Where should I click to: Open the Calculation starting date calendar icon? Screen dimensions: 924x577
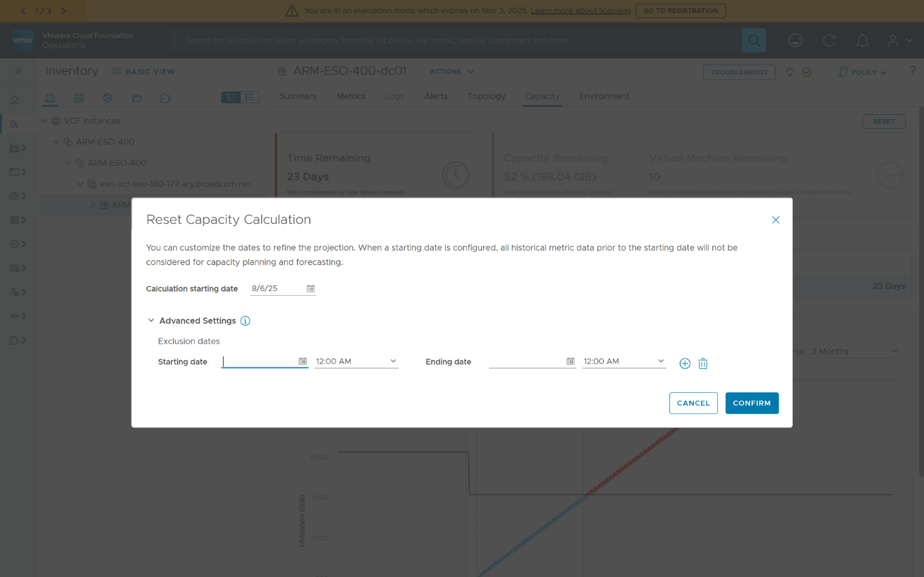(310, 288)
